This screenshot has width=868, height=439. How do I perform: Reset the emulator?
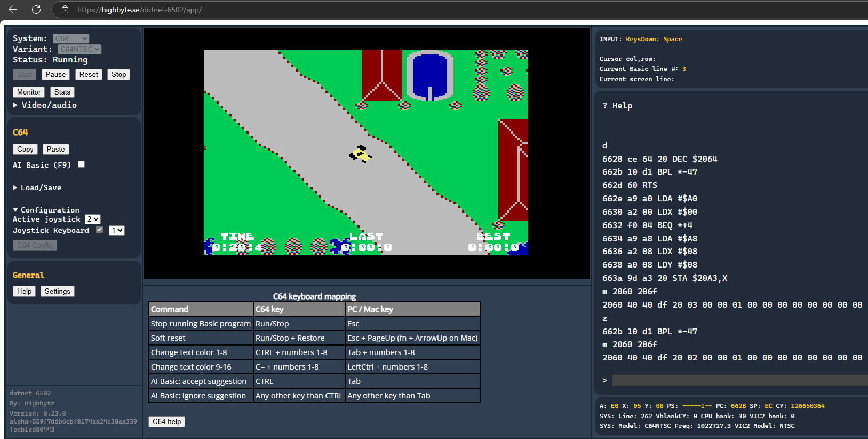(x=89, y=75)
